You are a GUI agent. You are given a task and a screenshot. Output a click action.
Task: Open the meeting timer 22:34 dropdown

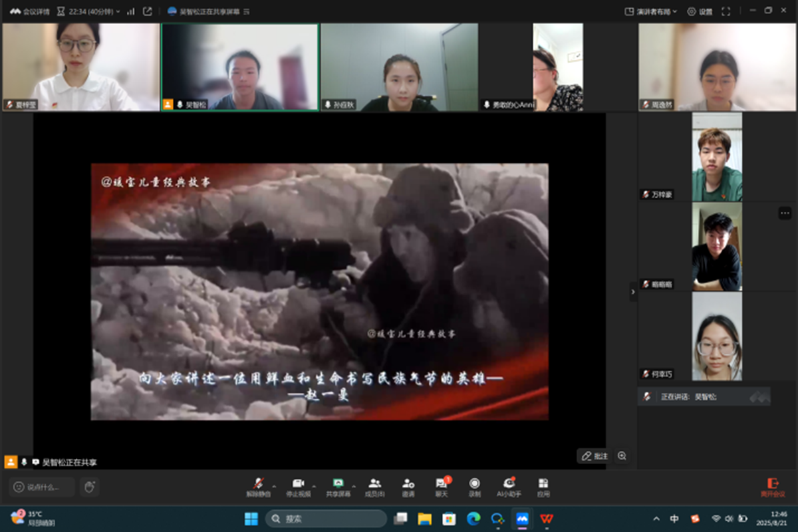click(x=89, y=11)
